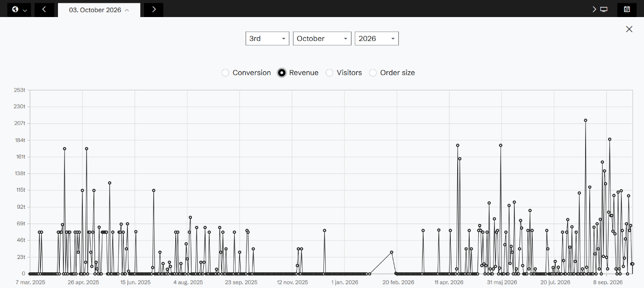Choose the Order size radio option
Viewport: 644px width, 288px height.
(x=373, y=73)
